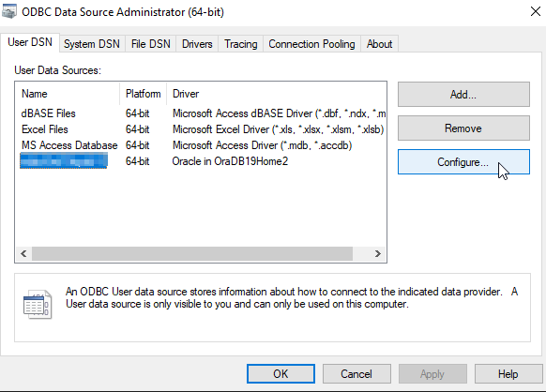Click the Name column header
The width and height of the screenshot is (546, 392).
68,94
